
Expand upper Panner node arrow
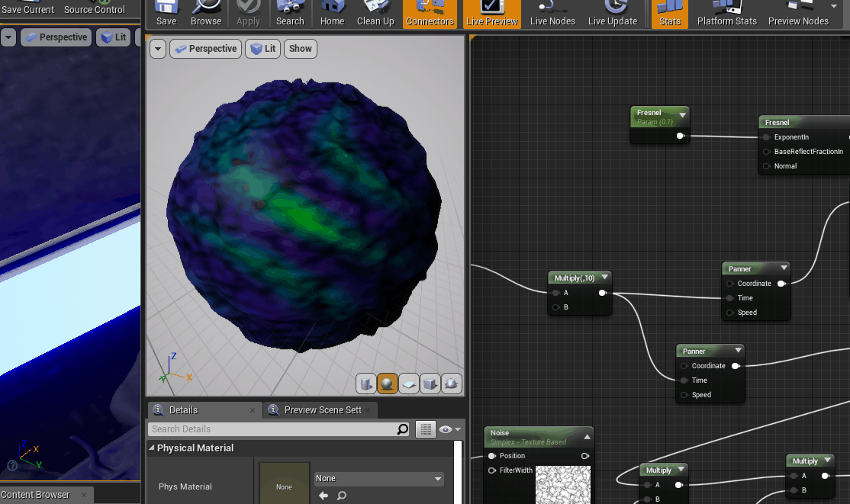784,268
